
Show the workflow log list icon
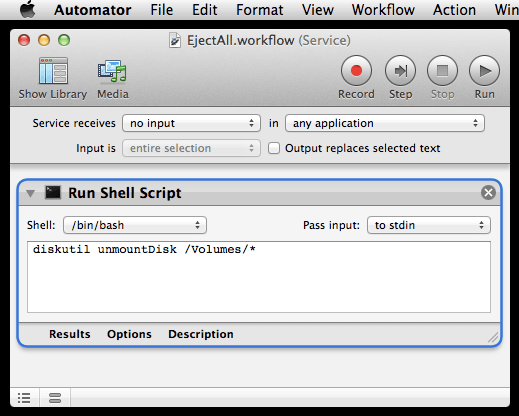[24, 398]
